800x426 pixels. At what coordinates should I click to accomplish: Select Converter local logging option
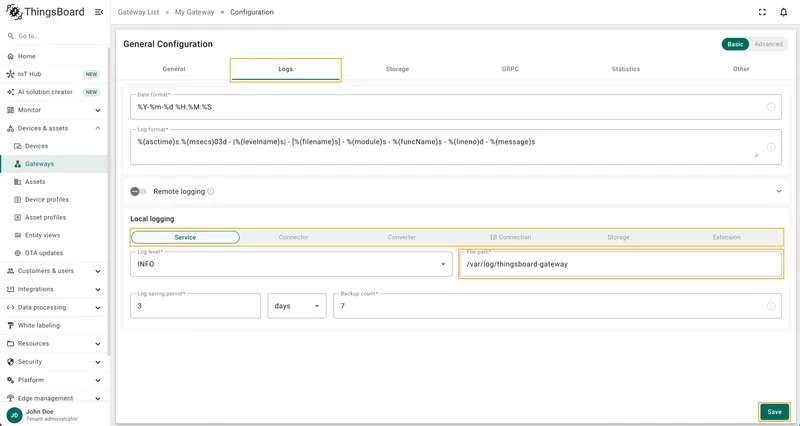(402, 237)
